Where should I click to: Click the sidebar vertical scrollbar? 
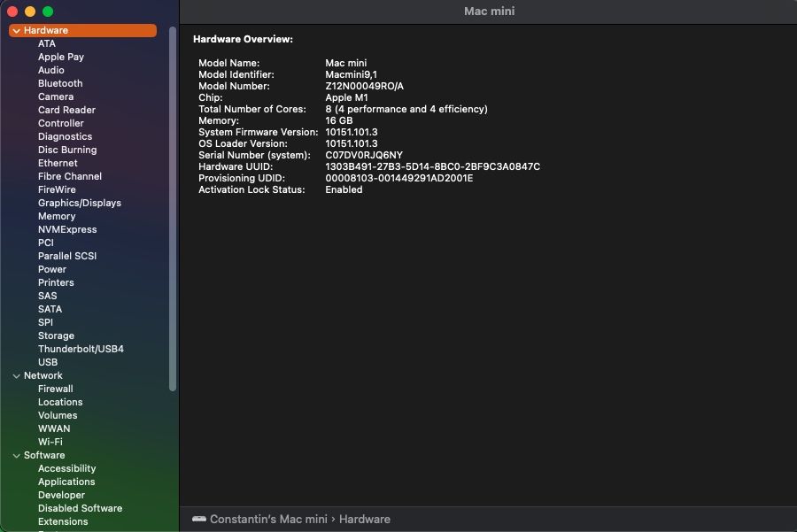173,208
